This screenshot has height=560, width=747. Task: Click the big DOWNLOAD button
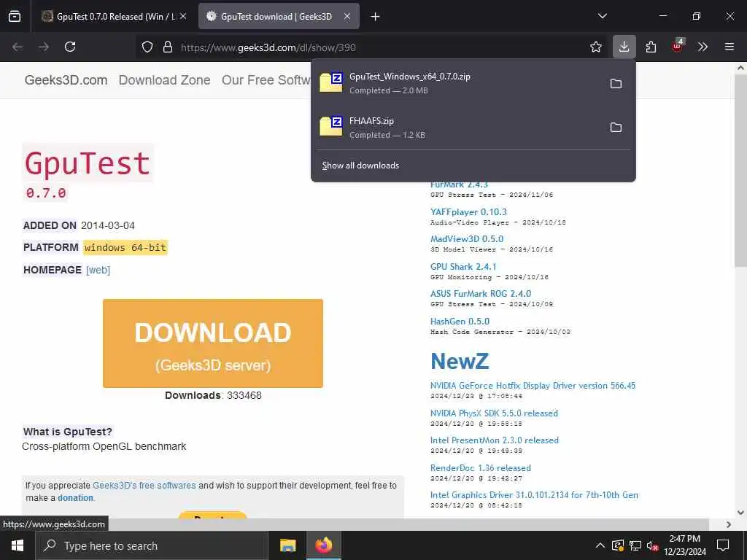(x=213, y=343)
